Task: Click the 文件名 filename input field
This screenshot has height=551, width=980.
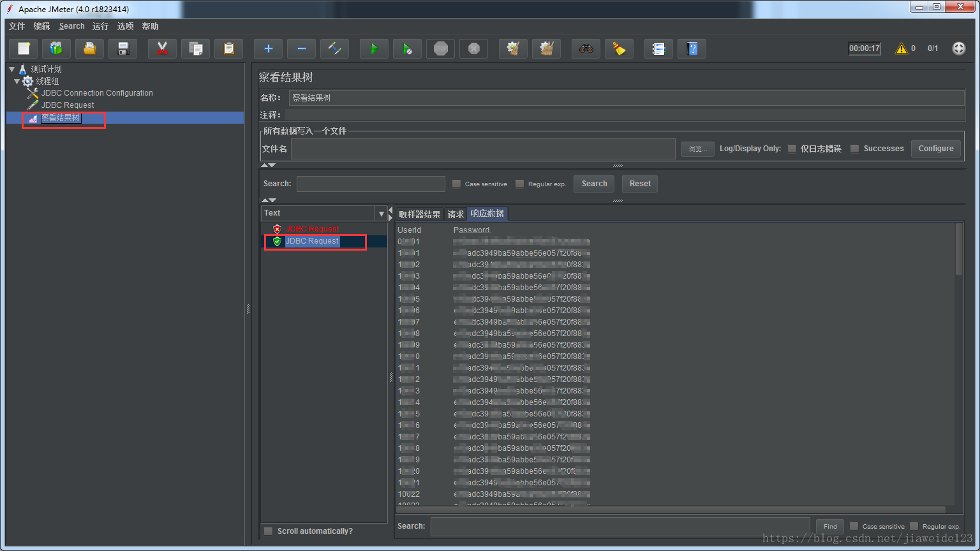Action: [483, 149]
